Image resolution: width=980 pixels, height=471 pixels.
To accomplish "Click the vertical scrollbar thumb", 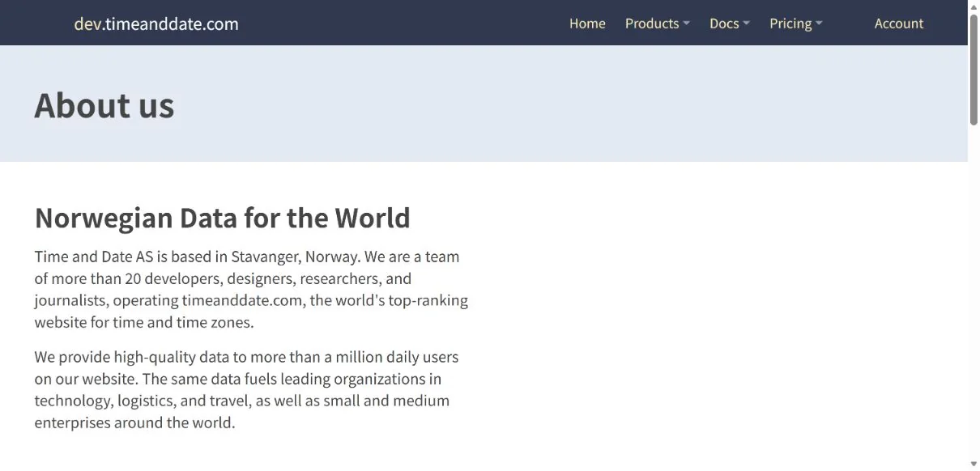I will click(974, 70).
